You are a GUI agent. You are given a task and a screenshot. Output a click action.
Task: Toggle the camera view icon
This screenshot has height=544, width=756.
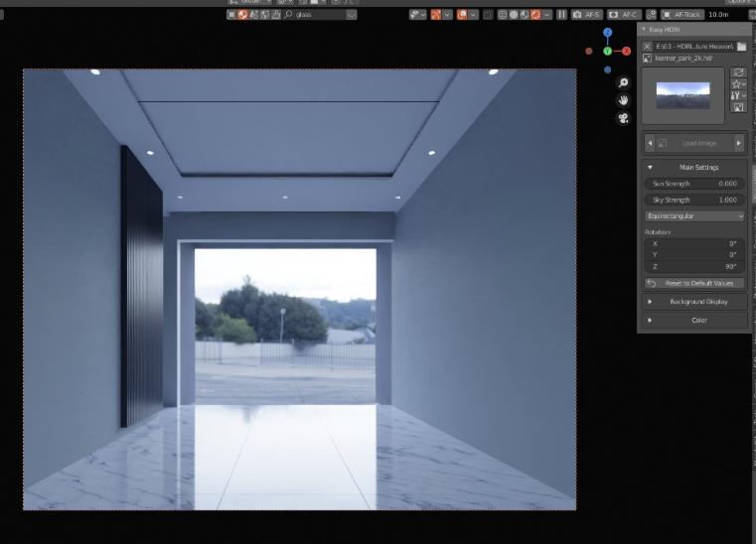[x=623, y=118]
